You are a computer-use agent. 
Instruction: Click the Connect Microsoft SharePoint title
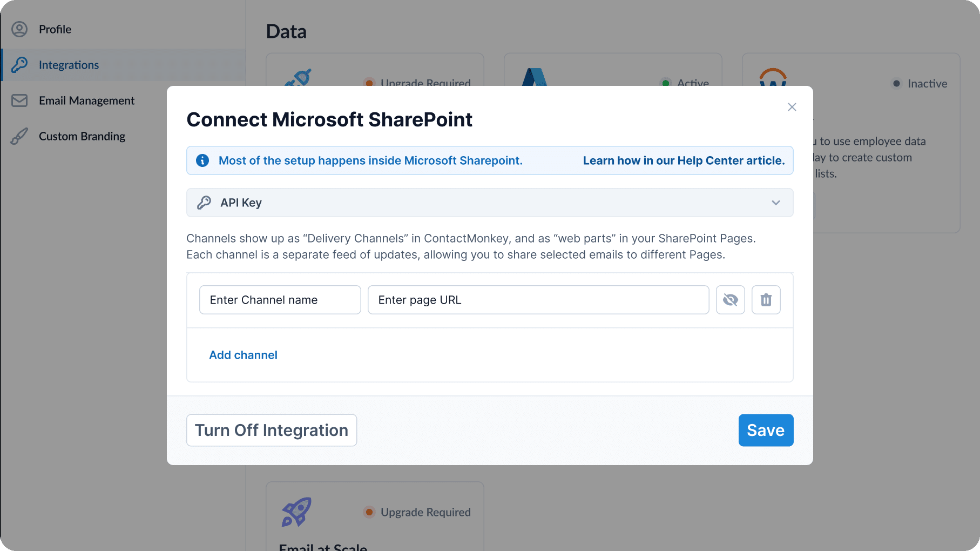[329, 119]
